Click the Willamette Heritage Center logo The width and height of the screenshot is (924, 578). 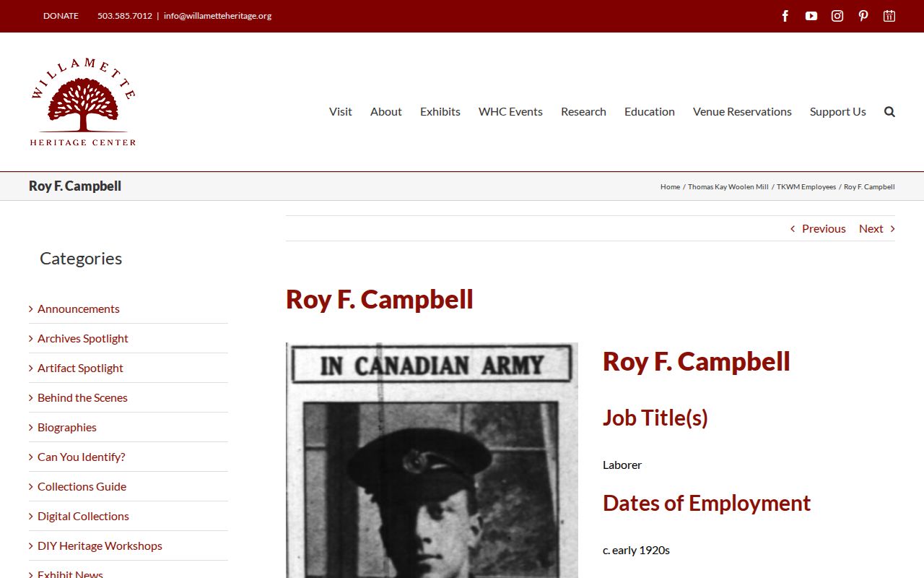tap(83, 102)
